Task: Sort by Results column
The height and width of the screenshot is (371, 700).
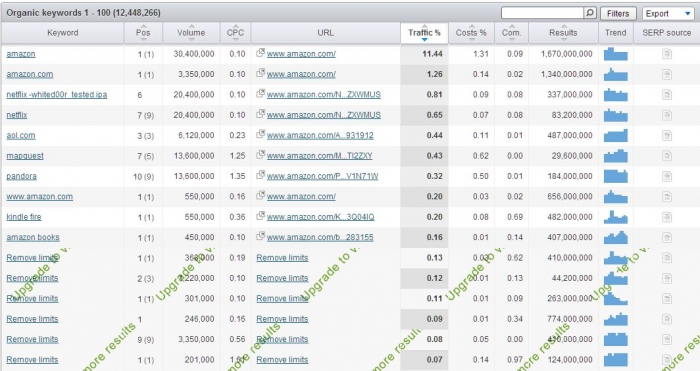Action: point(563,33)
